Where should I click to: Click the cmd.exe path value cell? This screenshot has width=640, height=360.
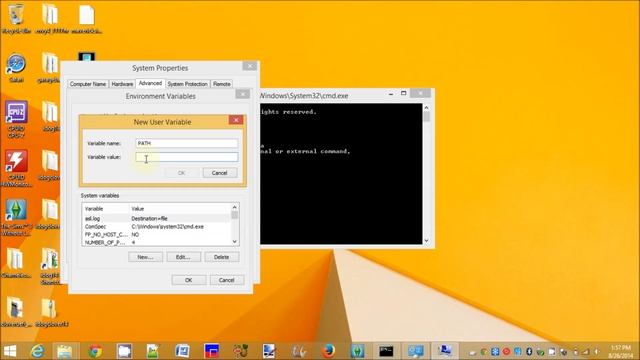point(167,227)
